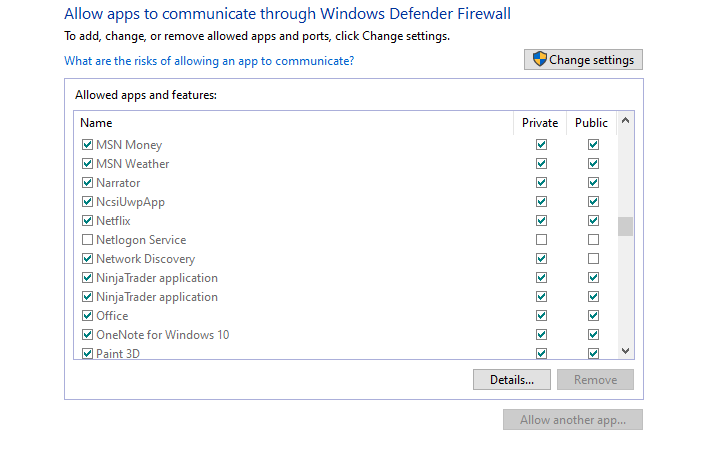Select the OneNote for Windows 10 entry
Image resolution: width=711 pixels, height=461 pixels.
point(162,335)
